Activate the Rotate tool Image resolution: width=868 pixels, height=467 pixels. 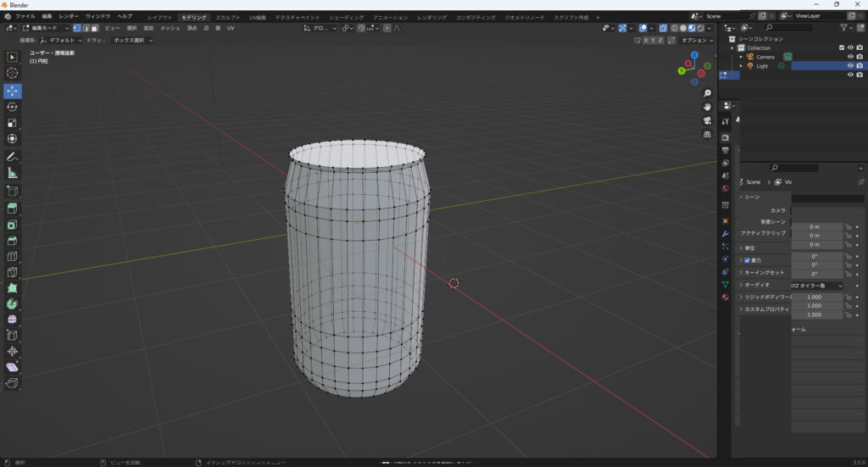[x=12, y=107]
